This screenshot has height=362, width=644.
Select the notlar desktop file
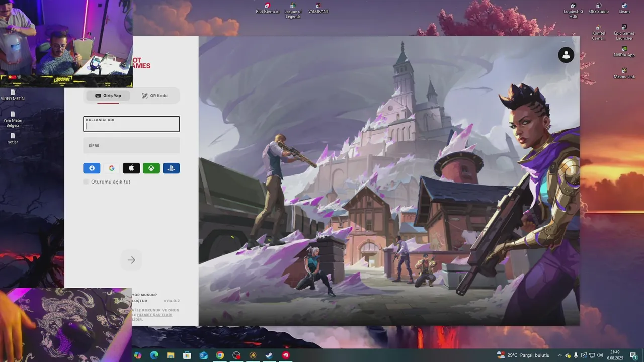click(x=13, y=138)
